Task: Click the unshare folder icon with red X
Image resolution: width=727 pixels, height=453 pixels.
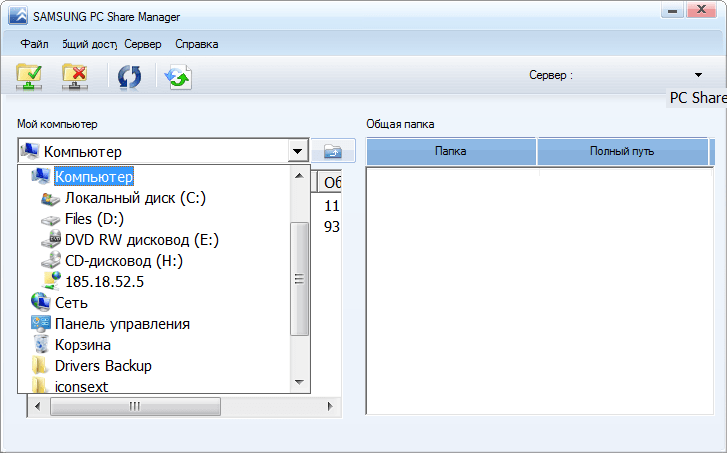Action: (x=75, y=77)
